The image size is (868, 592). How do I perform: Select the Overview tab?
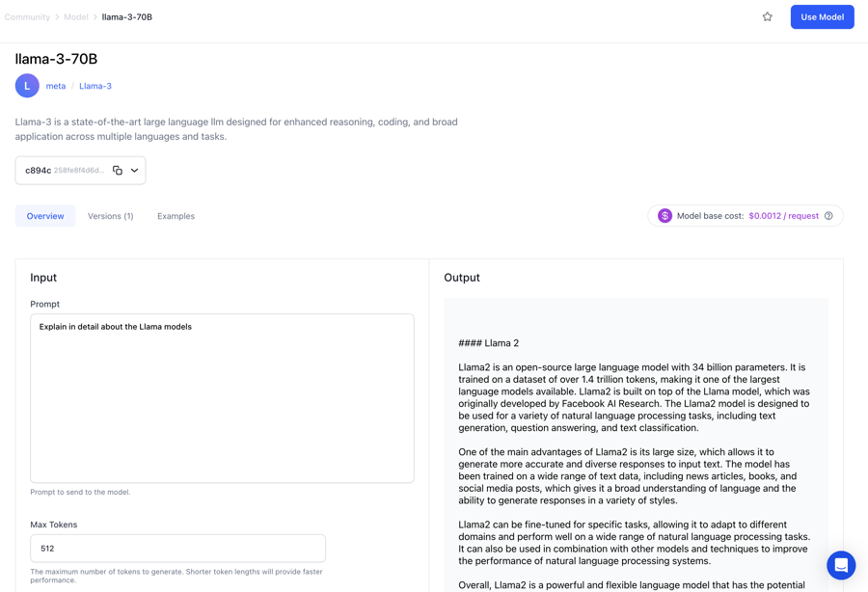tap(45, 216)
